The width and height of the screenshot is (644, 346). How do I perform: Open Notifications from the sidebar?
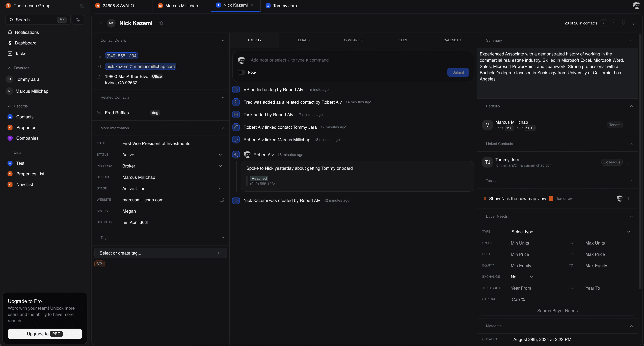(x=26, y=32)
